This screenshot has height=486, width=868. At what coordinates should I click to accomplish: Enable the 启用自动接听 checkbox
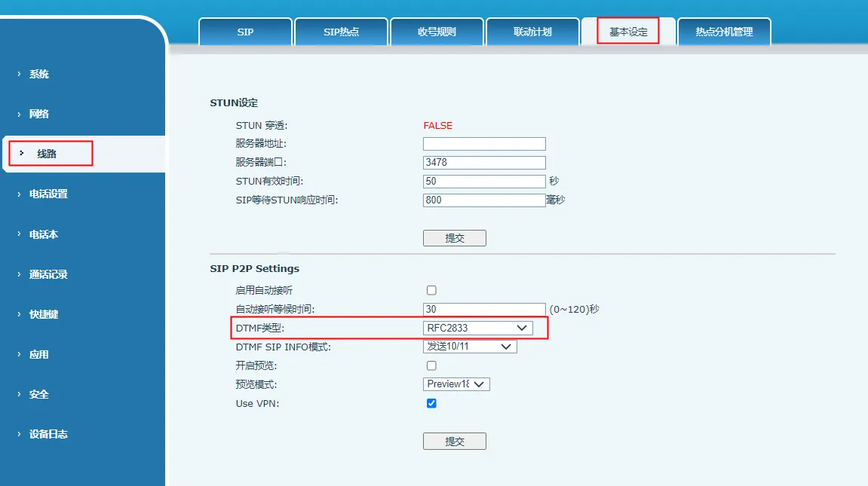pos(431,289)
